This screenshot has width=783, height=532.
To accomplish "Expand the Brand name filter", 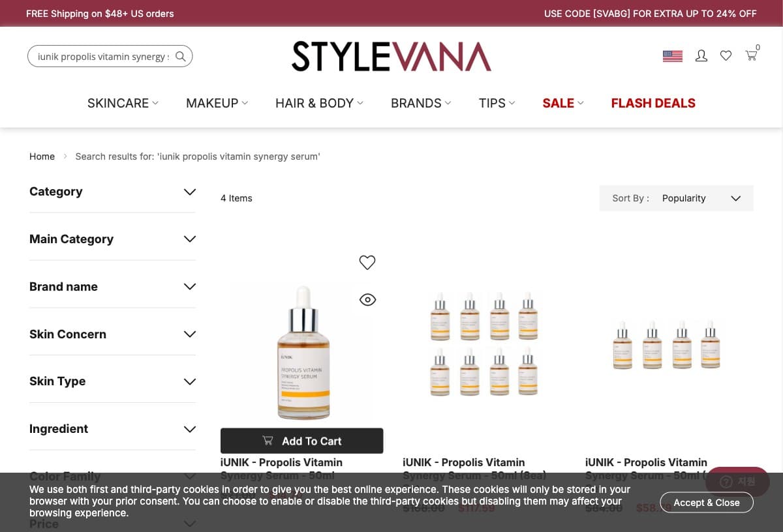I will click(x=112, y=287).
